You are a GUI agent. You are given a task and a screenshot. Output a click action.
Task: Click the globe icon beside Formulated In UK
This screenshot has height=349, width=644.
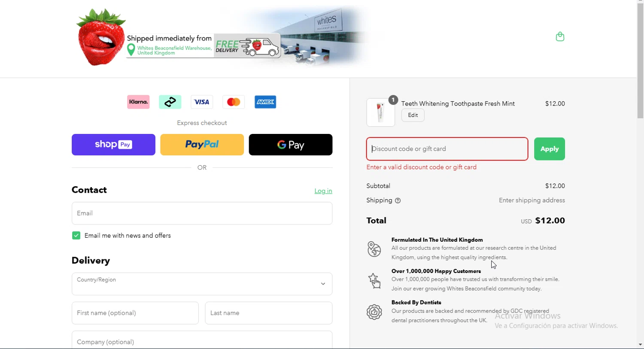tap(374, 249)
